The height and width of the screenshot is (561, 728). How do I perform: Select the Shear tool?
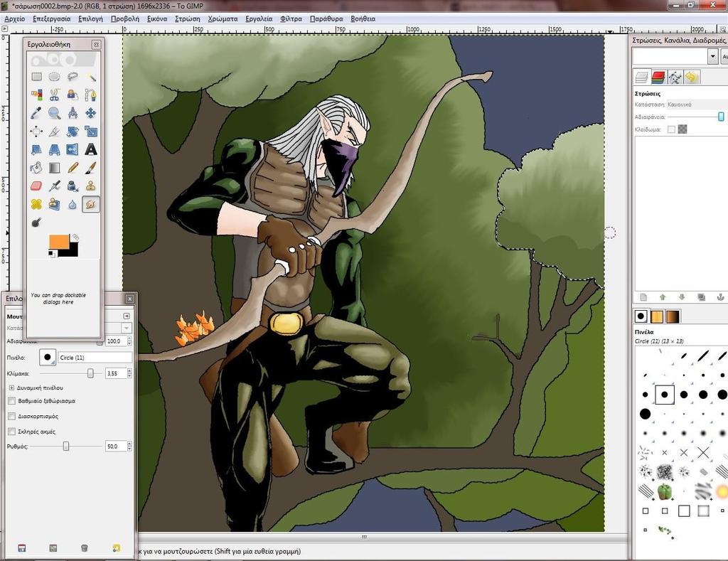[37, 149]
